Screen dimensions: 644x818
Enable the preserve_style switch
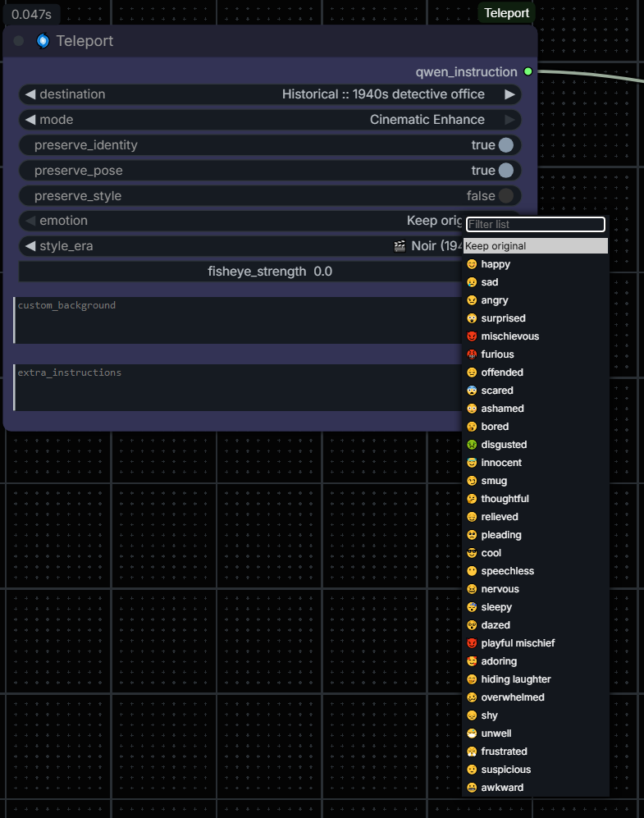pos(506,196)
